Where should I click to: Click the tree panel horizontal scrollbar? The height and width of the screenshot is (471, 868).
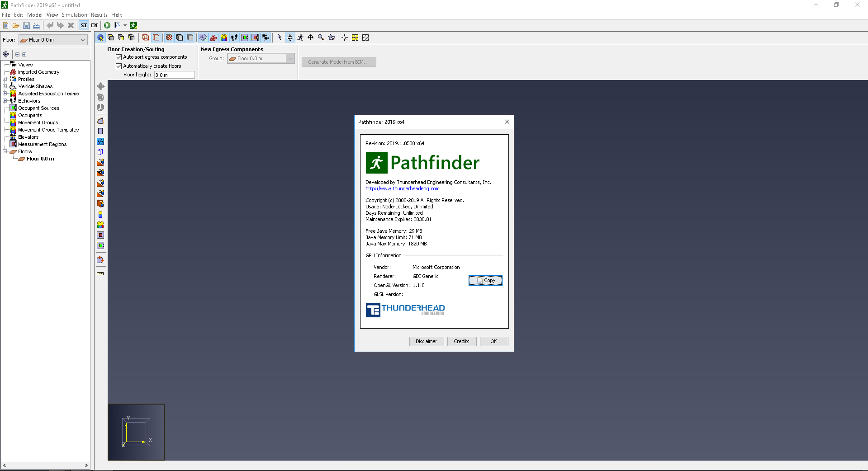(45, 465)
